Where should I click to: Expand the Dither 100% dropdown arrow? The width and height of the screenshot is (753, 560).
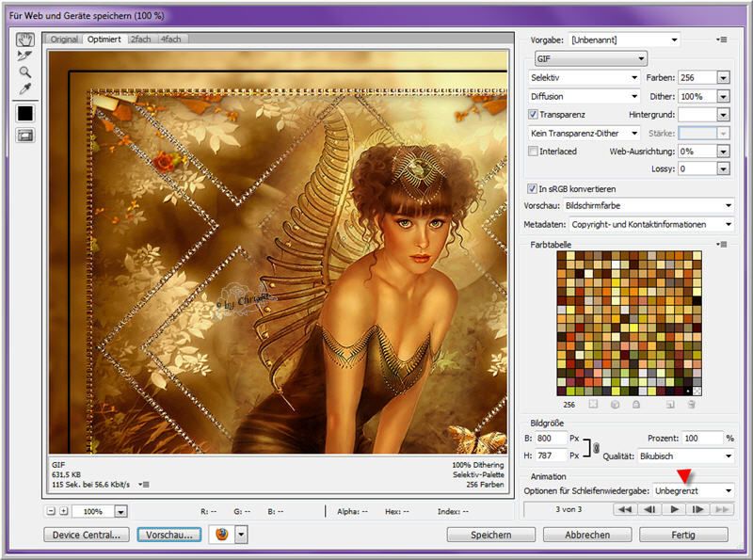click(x=723, y=97)
